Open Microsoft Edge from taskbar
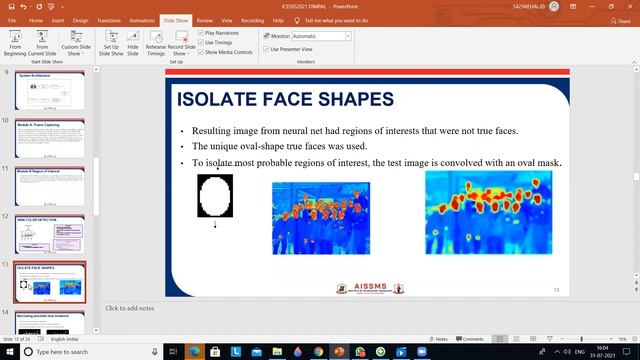This screenshot has height=360, width=640. (194, 351)
